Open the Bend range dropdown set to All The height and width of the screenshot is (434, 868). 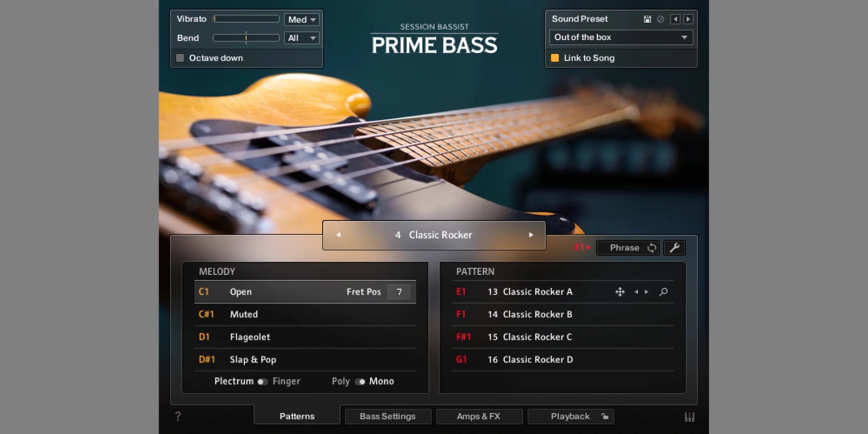[x=301, y=38]
